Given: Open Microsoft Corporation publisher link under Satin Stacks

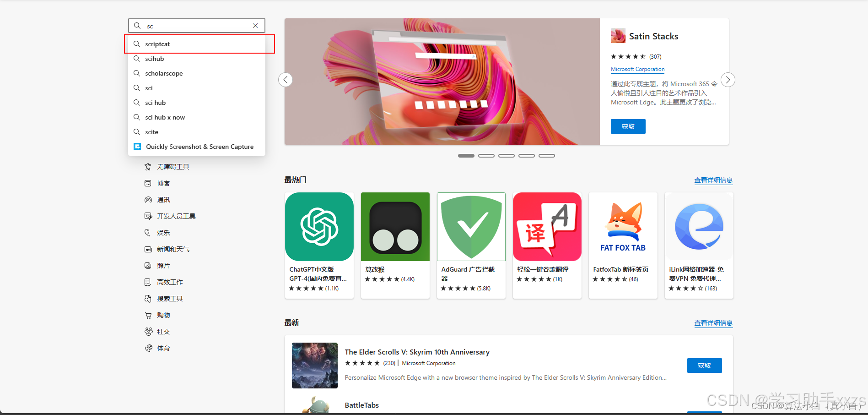Looking at the screenshot, I should pos(638,69).
